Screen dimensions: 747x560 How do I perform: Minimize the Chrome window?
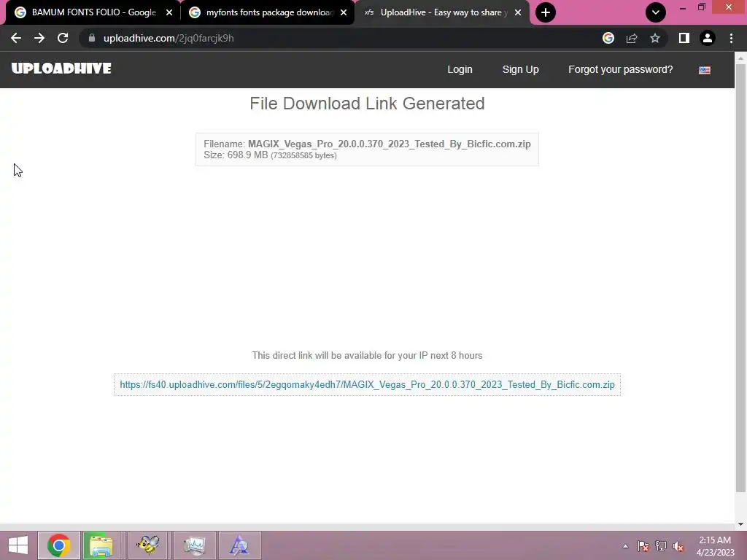[682, 7]
